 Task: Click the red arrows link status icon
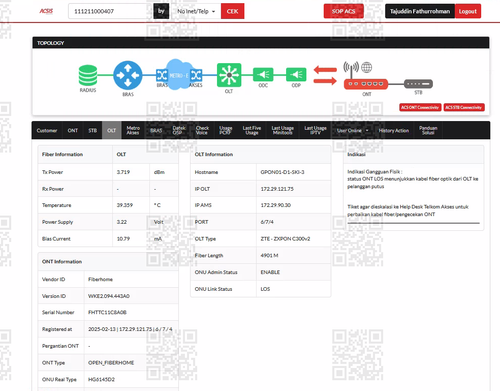pyautogui.click(x=325, y=75)
